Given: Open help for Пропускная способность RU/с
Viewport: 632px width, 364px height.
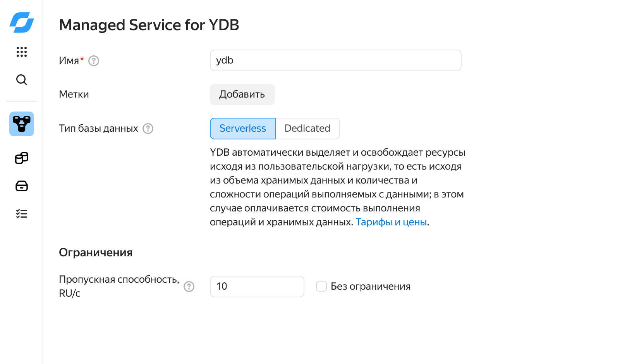Looking at the screenshot, I should tap(189, 287).
